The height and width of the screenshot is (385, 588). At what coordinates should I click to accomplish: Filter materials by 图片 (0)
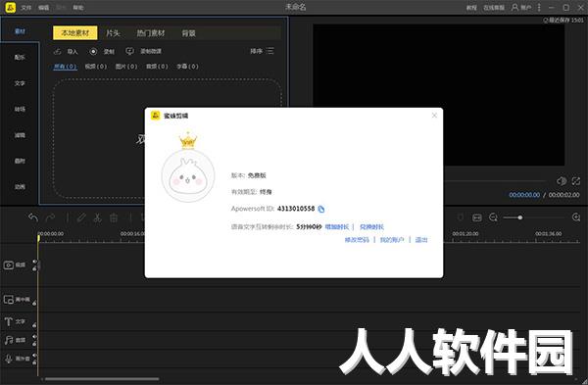(126, 67)
